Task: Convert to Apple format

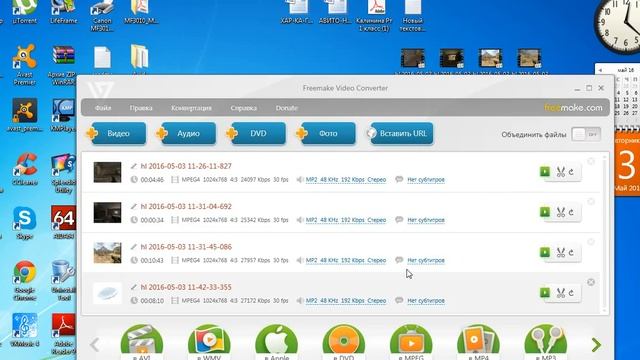Action: (276, 342)
